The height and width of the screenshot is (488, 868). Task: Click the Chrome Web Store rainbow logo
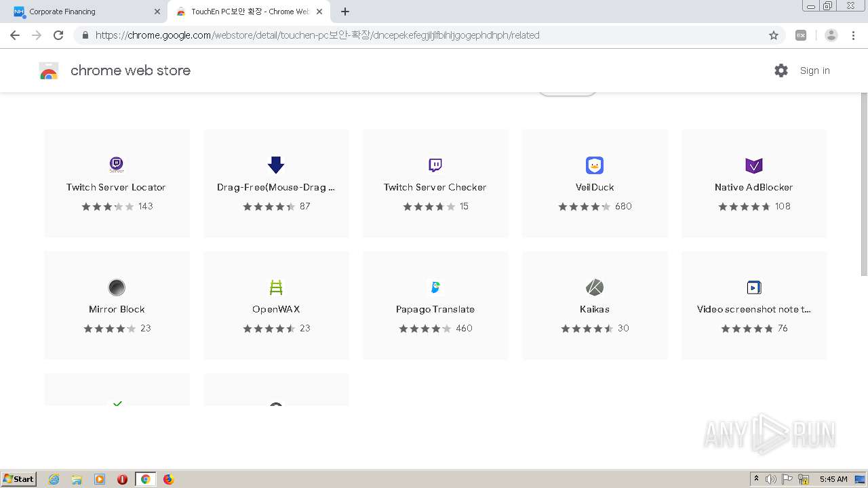[x=49, y=70]
